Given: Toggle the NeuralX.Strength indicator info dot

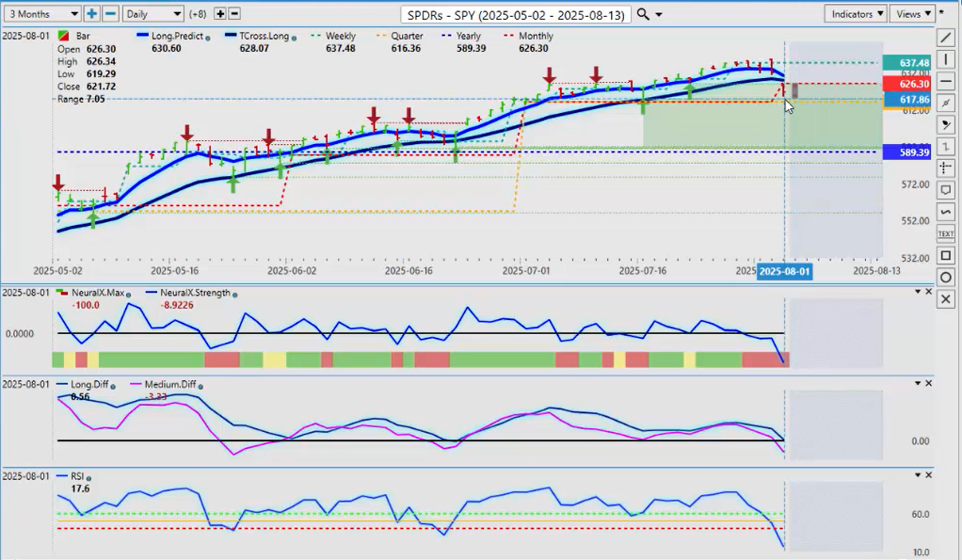Looking at the screenshot, I should [234, 294].
